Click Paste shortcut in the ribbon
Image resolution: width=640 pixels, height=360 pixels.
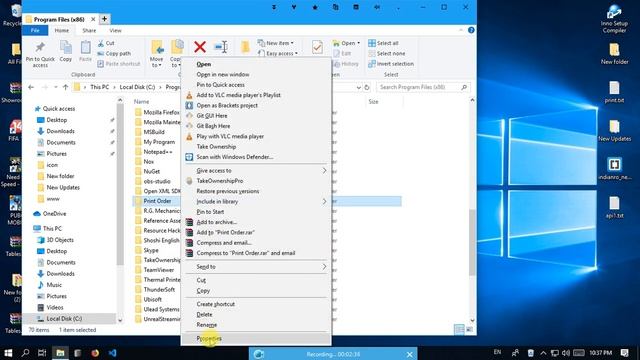pos(119,64)
